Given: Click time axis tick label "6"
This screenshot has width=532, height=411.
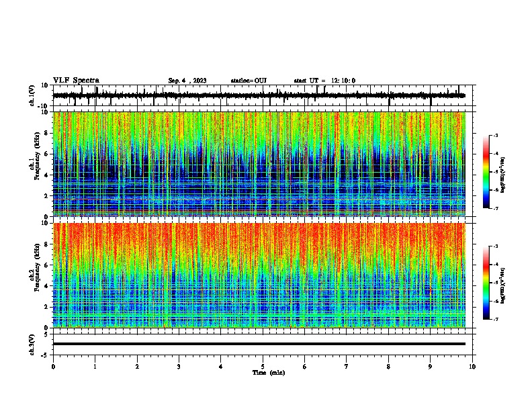Looking at the screenshot, I should click(305, 367).
